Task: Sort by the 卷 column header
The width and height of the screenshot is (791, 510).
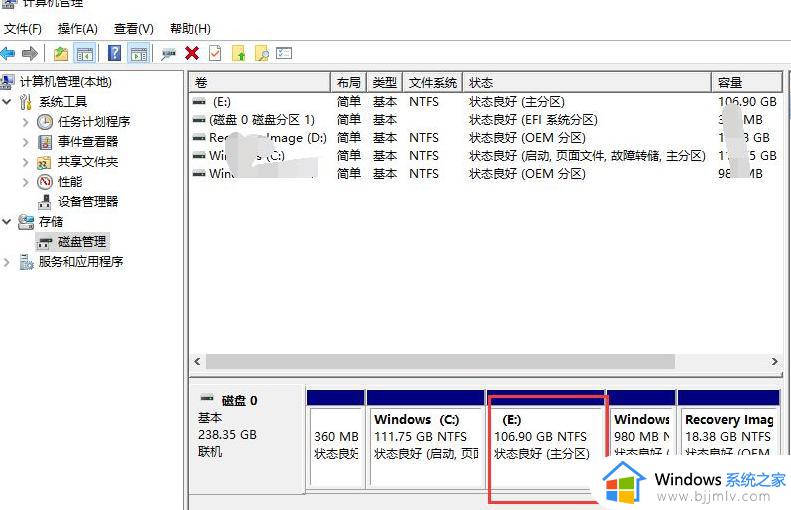Action: pos(260,82)
